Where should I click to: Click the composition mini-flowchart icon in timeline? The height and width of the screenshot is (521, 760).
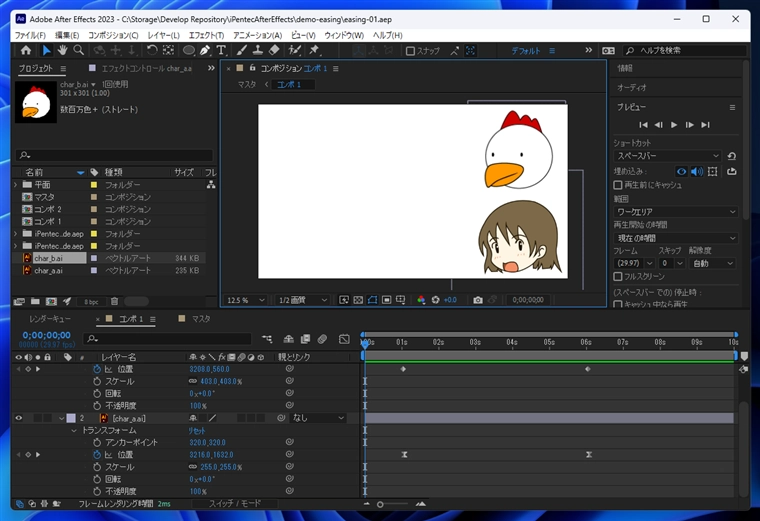pyautogui.click(x=267, y=339)
